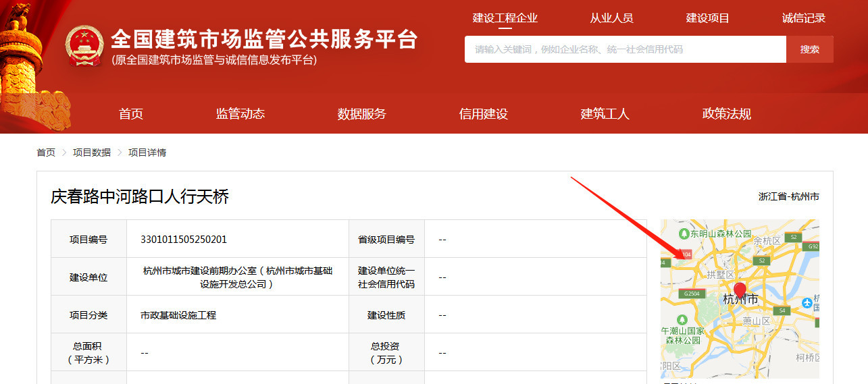Image resolution: width=868 pixels, height=384 pixels.
Task: Click the 首页 breadcrumb link
Action: tap(46, 153)
